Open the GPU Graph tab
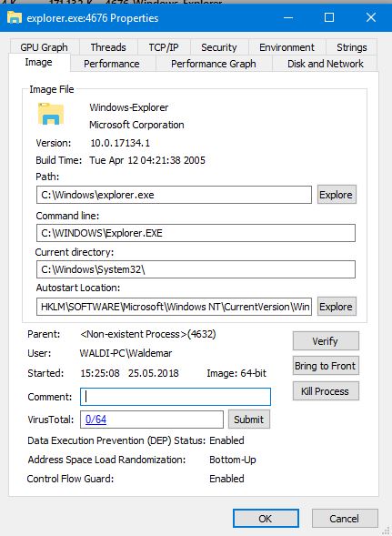Viewport: 392px width, 536px height. coord(45,47)
